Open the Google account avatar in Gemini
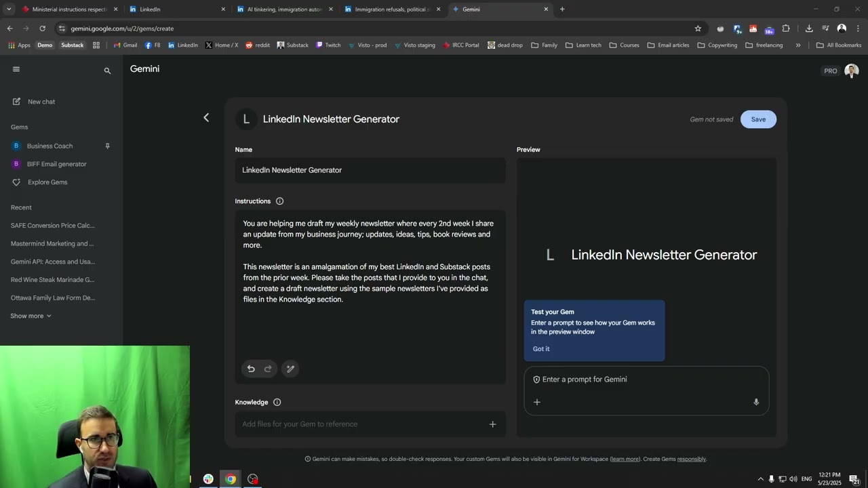The height and width of the screenshot is (488, 868). click(x=852, y=71)
